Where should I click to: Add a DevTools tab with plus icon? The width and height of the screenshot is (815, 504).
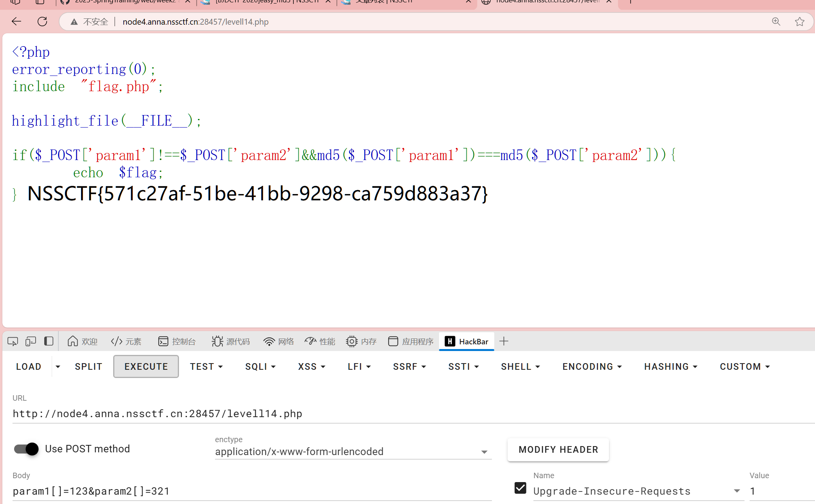coord(504,341)
